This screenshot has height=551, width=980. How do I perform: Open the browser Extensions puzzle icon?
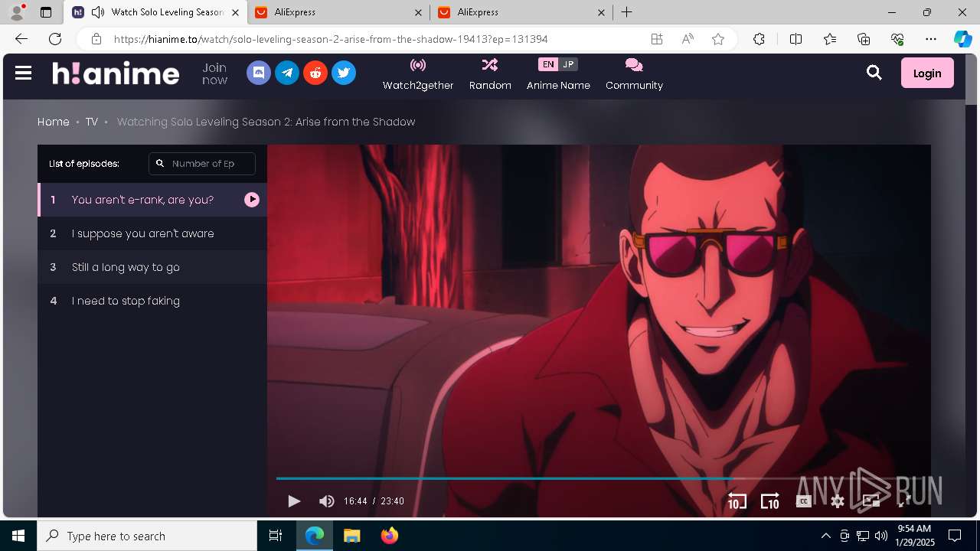pyautogui.click(x=759, y=39)
